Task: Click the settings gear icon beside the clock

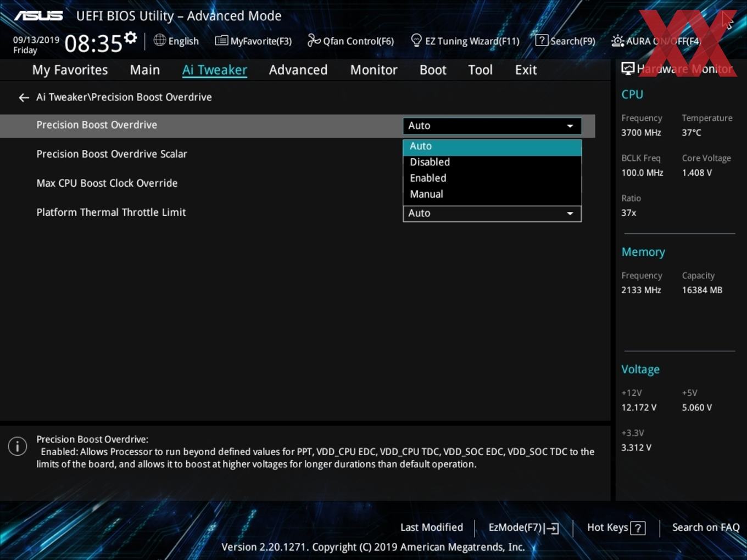Action: [130, 38]
